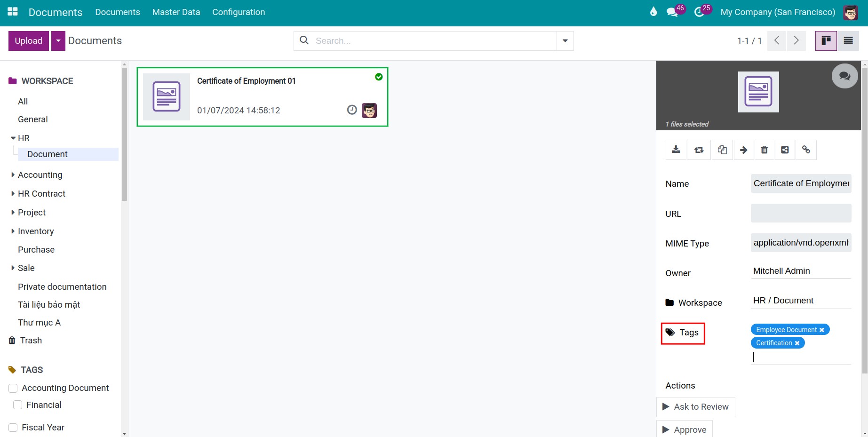The width and height of the screenshot is (868, 437).
Task: Enable the Financial tag checkbox
Action: click(x=18, y=405)
